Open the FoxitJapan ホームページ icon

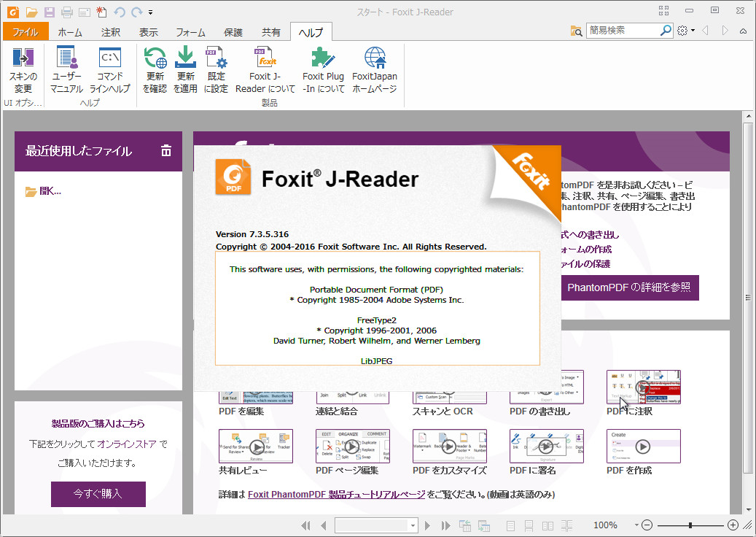375,70
